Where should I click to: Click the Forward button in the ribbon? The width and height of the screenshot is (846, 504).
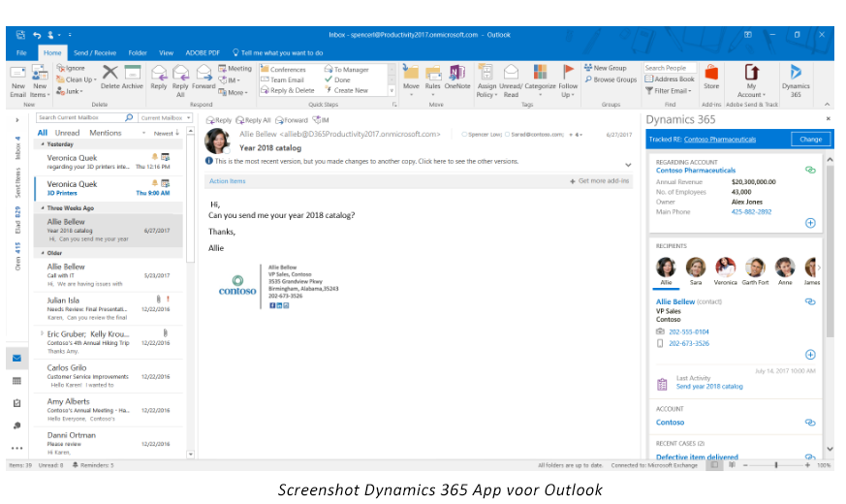[x=204, y=79]
